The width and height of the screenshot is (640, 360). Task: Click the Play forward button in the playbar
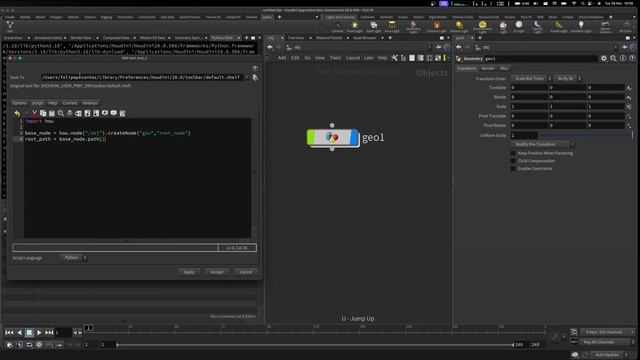coord(39,333)
